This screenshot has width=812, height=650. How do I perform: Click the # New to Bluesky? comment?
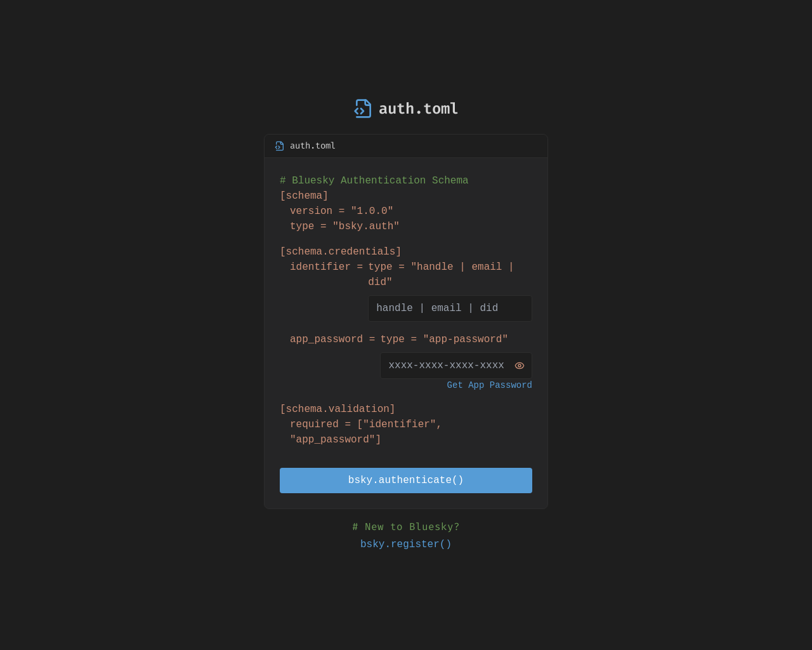point(406,527)
